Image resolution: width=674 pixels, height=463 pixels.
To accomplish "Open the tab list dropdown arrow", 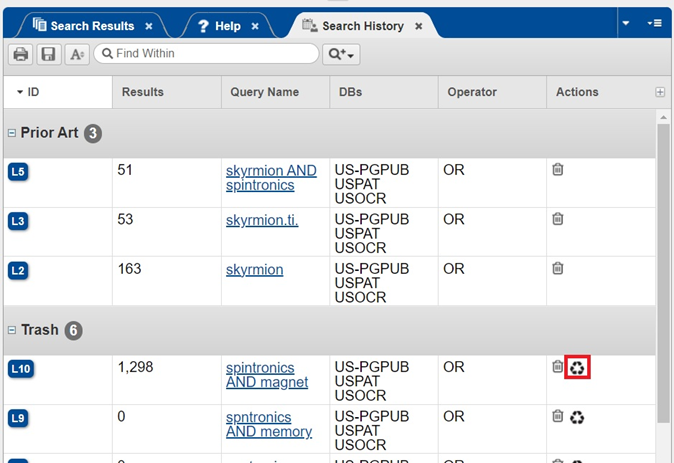I will pyautogui.click(x=626, y=23).
